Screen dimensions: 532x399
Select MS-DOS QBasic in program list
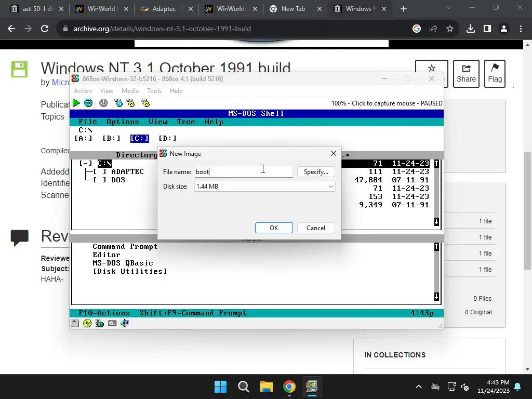pyautogui.click(x=123, y=263)
